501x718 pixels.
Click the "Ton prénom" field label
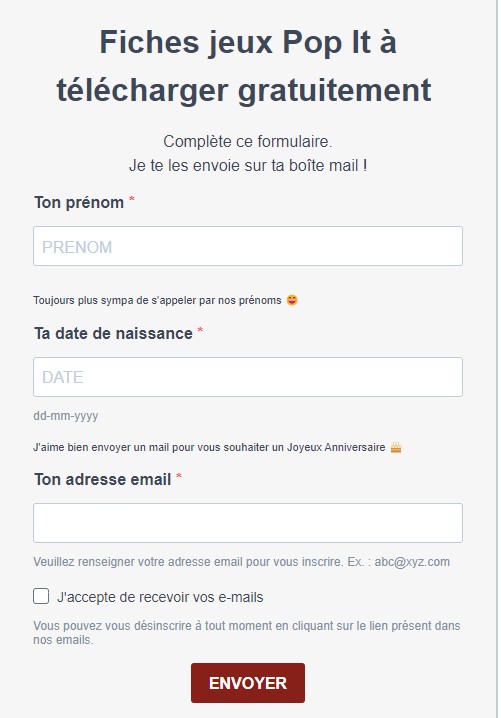(79, 202)
